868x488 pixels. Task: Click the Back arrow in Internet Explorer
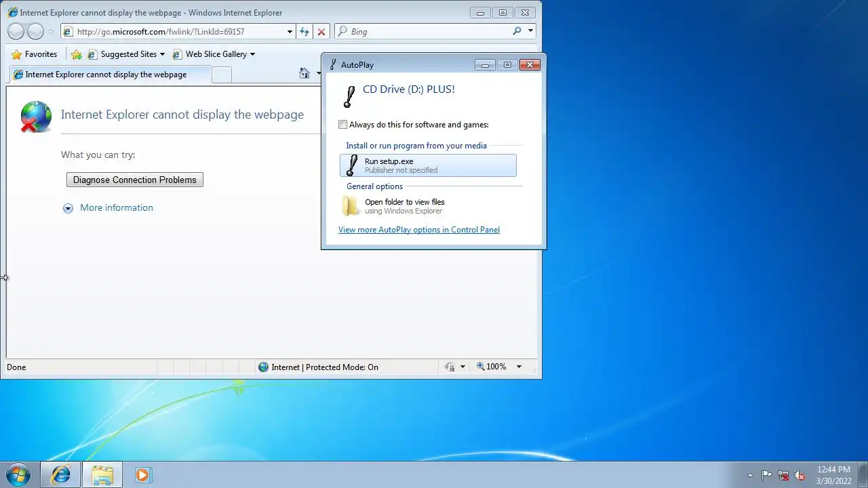click(16, 31)
